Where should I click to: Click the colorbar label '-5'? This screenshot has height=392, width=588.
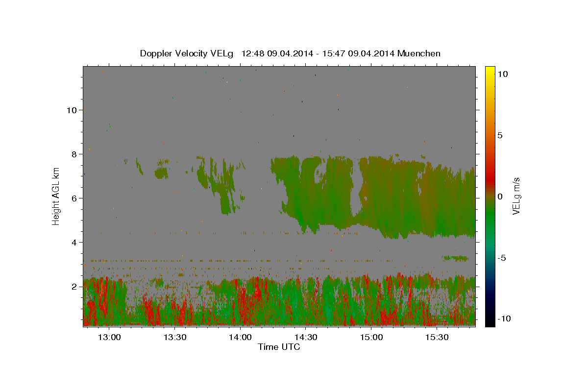pyautogui.click(x=502, y=258)
